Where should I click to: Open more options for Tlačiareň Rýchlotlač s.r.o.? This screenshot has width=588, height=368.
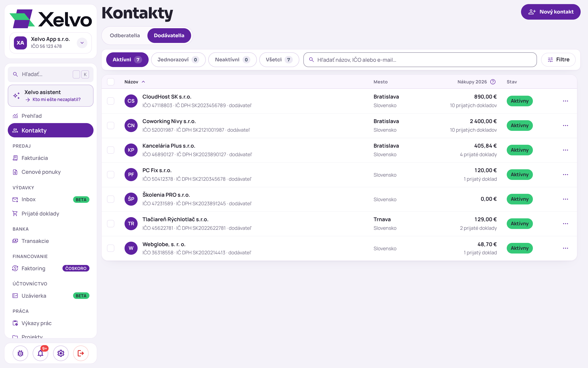[x=565, y=224]
